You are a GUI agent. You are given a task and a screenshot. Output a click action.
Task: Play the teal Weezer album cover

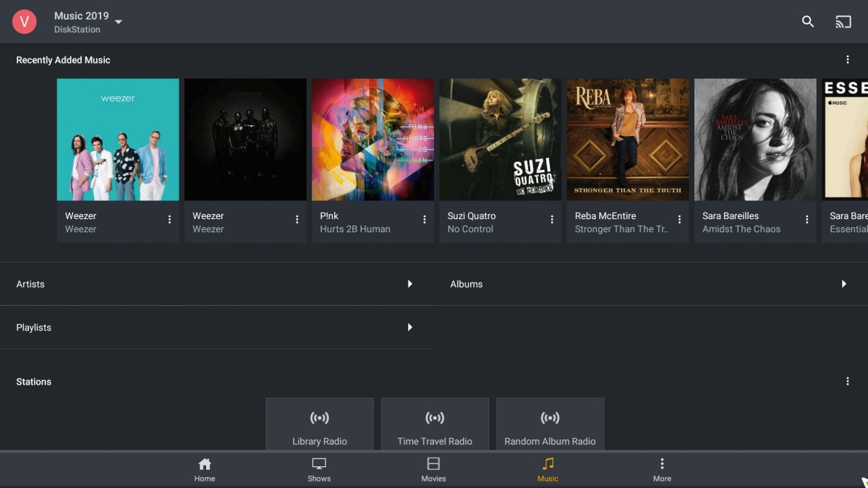pos(118,140)
